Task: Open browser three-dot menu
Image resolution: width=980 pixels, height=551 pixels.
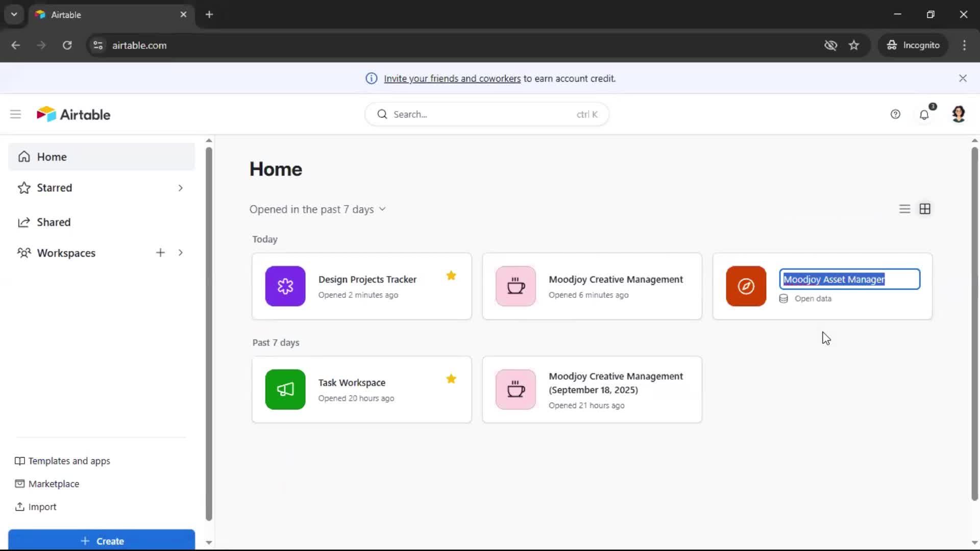Action: (x=964, y=45)
